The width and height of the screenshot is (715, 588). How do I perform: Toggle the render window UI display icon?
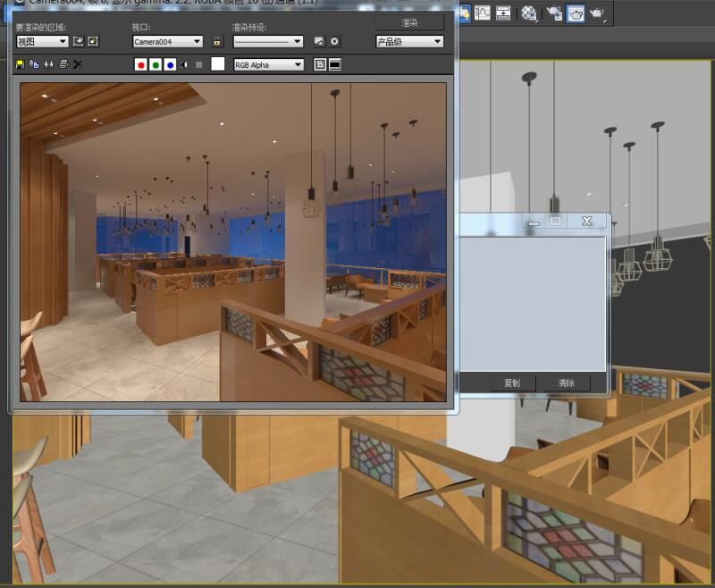[x=334, y=64]
